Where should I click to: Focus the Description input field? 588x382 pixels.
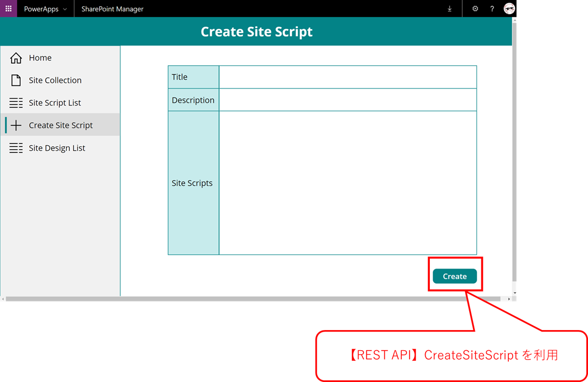tap(348, 100)
